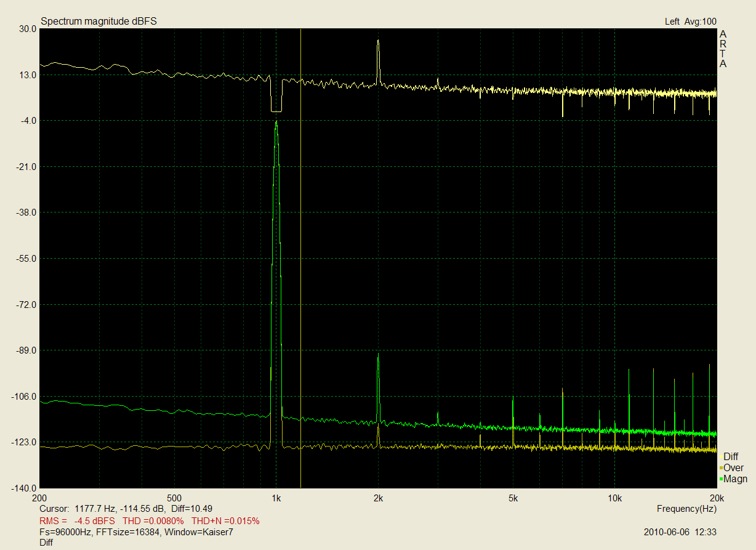The width and height of the screenshot is (756, 550).
Task: Click the Over legend color square
Action: pos(721,468)
